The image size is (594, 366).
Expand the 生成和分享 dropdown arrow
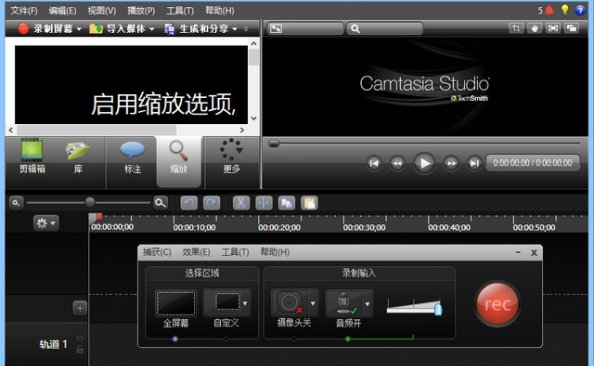click(x=234, y=29)
